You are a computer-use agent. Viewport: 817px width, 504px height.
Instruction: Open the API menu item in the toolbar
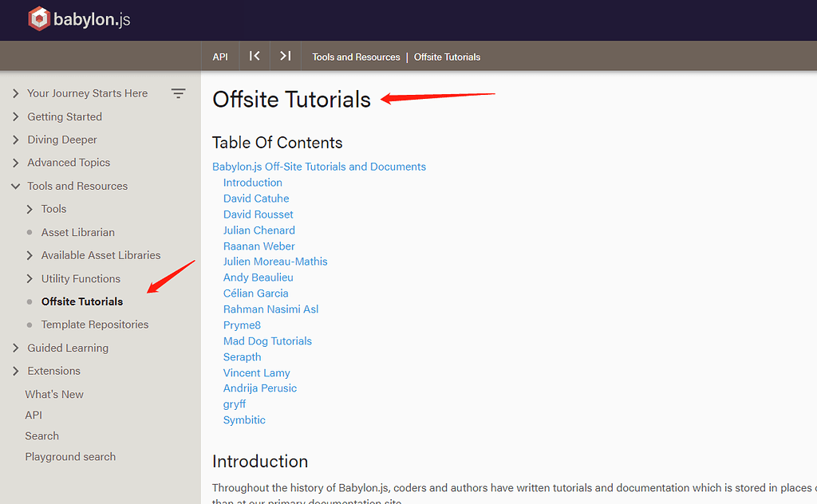220,56
